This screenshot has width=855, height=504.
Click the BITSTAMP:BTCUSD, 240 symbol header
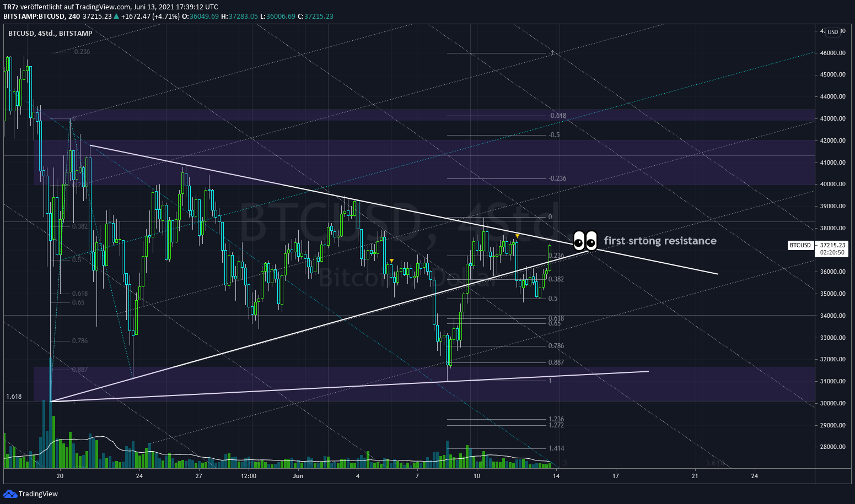(x=42, y=16)
